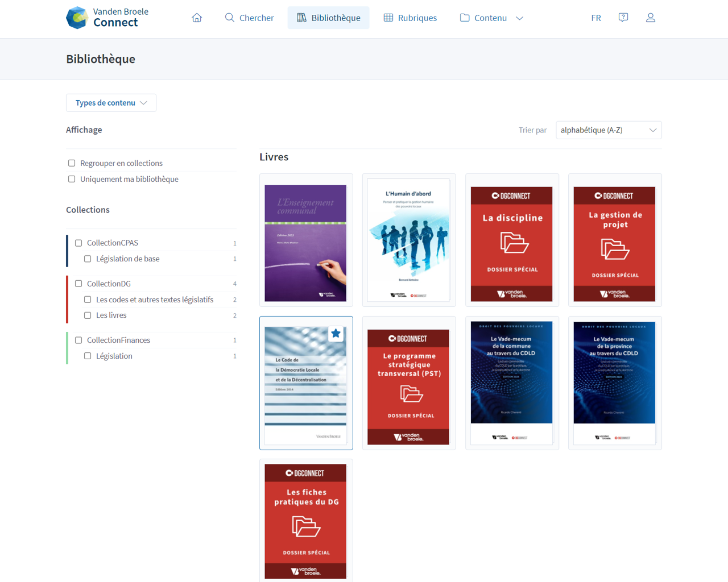728x582 pixels.
Task: Tick the CollectionFinances checkbox
Action: [78, 340]
